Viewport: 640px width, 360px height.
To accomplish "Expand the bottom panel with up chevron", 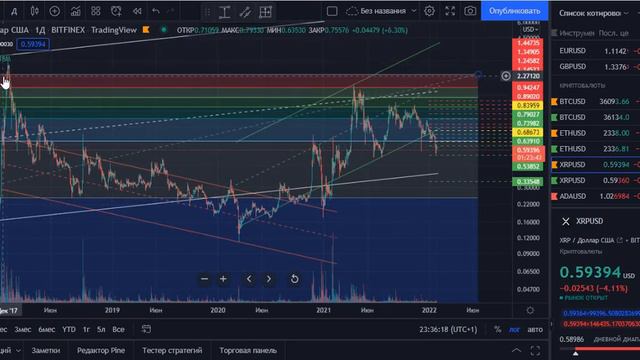I will point(516,350).
